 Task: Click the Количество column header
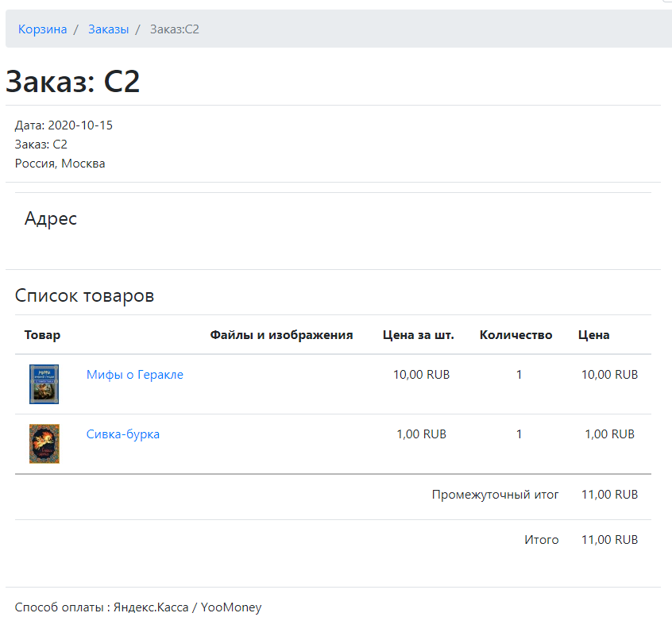coord(516,335)
